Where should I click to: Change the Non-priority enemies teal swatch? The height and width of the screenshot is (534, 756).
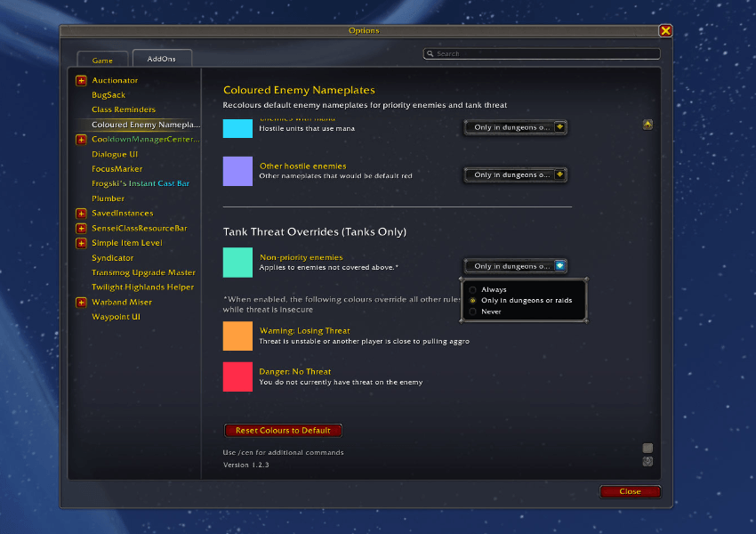coord(237,263)
